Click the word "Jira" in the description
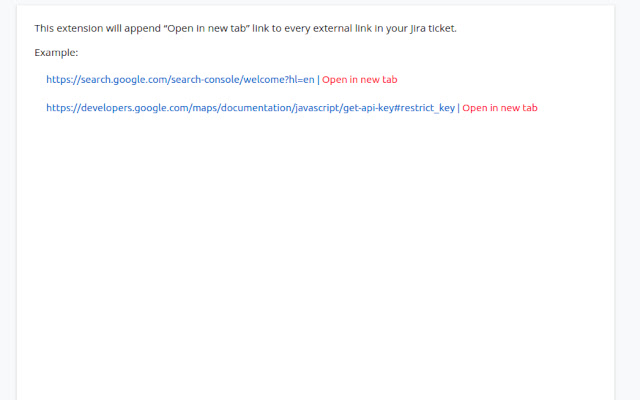This screenshot has width=640, height=400. 418,28
